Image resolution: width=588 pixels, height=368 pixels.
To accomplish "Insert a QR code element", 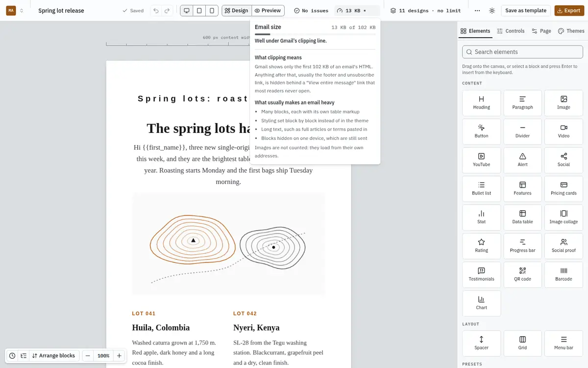I will click(523, 275).
